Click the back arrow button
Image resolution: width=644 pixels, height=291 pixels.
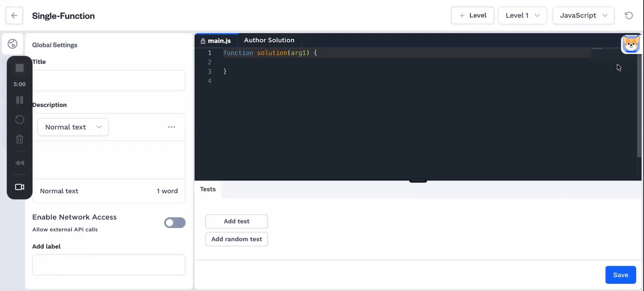pyautogui.click(x=14, y=16)
